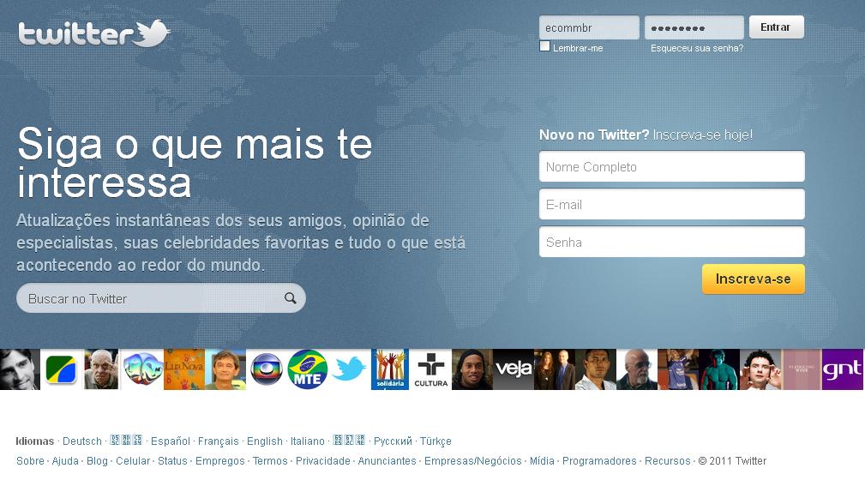
Task: Open the avatar of two people in suits
Action: (x=555, y=369)
